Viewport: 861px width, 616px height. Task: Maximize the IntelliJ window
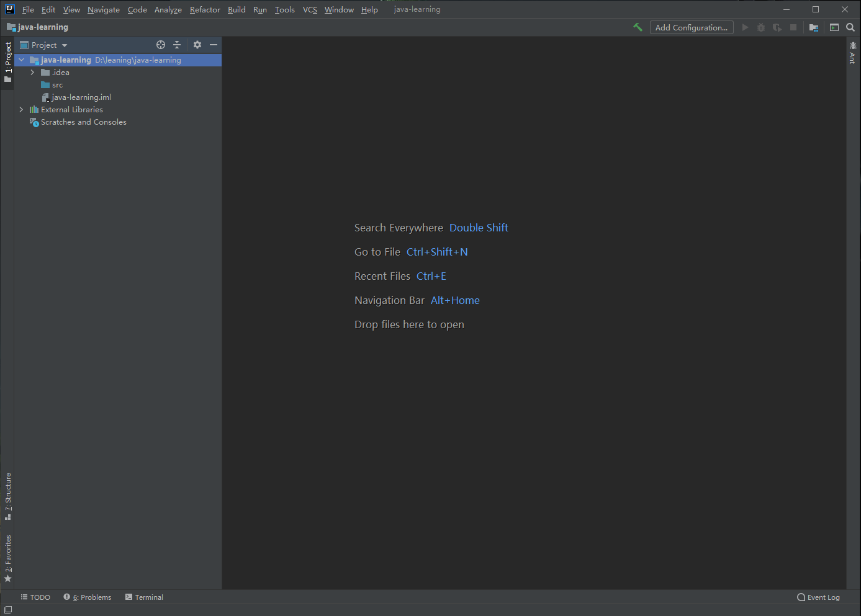[816, 9]
